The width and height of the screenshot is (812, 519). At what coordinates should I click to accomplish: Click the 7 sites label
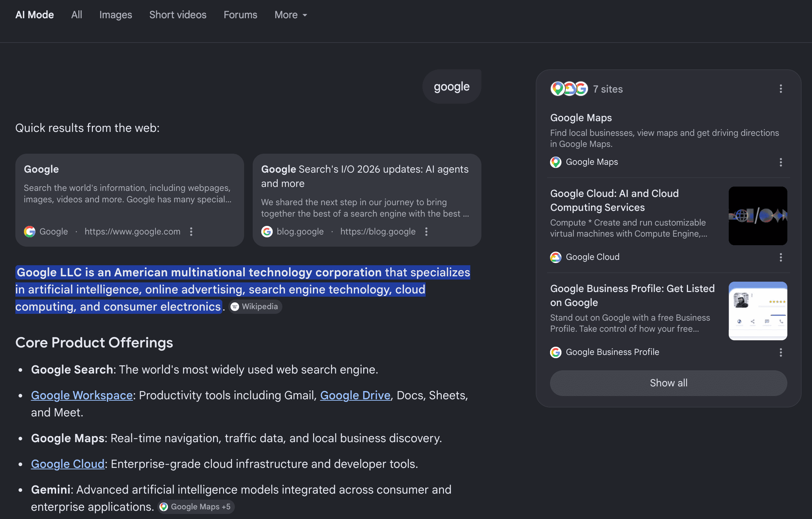pos(608,89)
